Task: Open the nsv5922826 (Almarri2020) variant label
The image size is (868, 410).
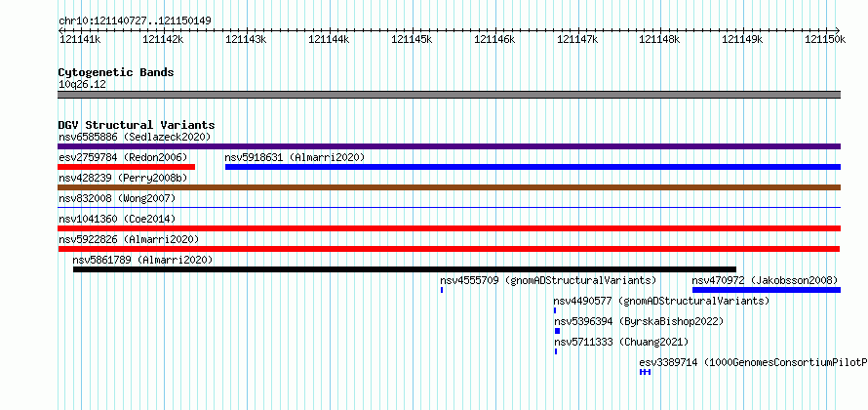Action: (x=129, y=239)
